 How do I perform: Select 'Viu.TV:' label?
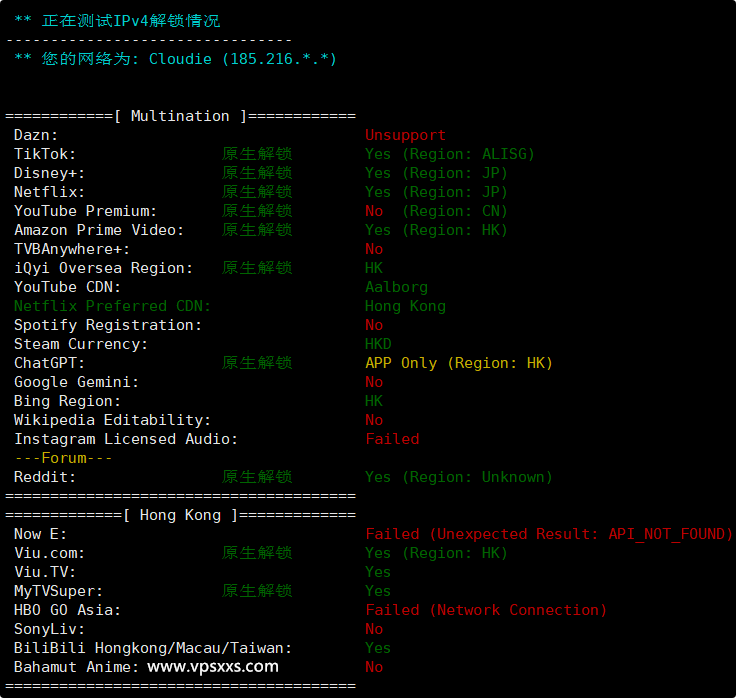[45, 572]
